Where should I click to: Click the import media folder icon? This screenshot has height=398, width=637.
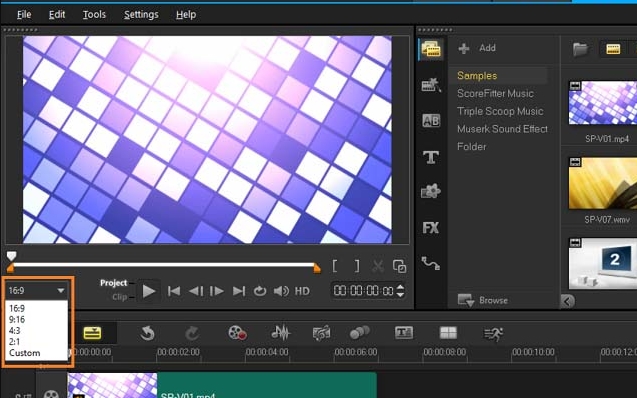pos(581,49)
